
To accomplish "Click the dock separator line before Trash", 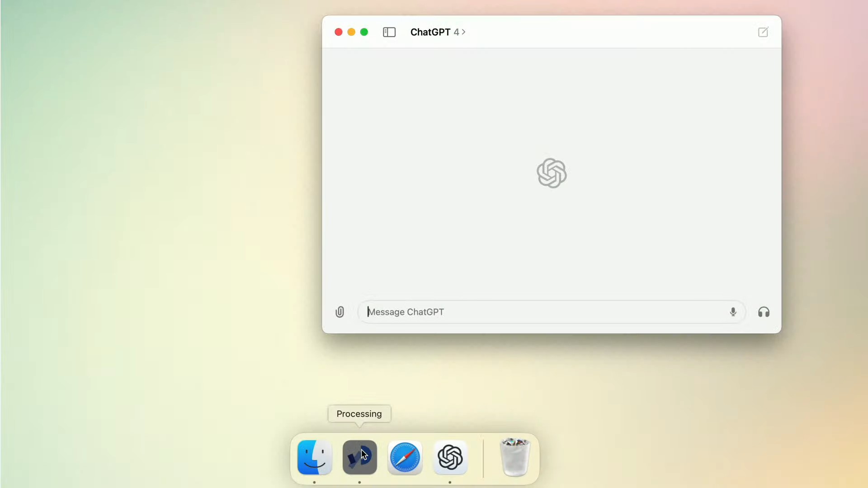I will 483,458.
